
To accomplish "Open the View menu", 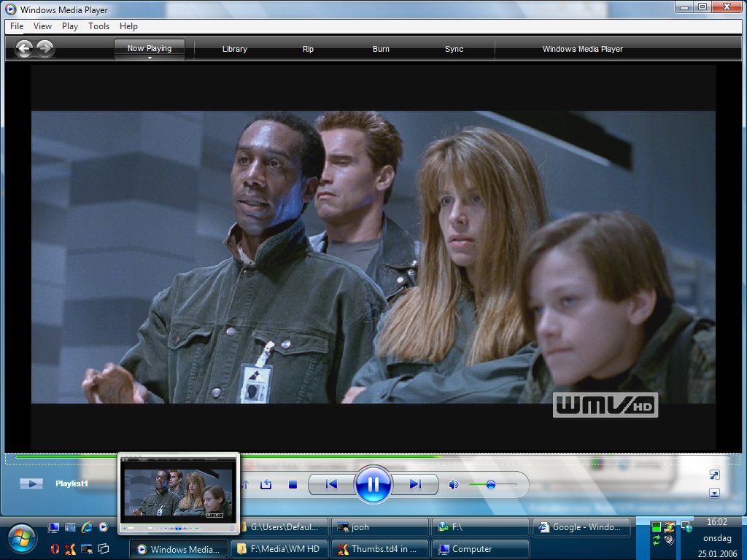I will [x=42, y=26].
